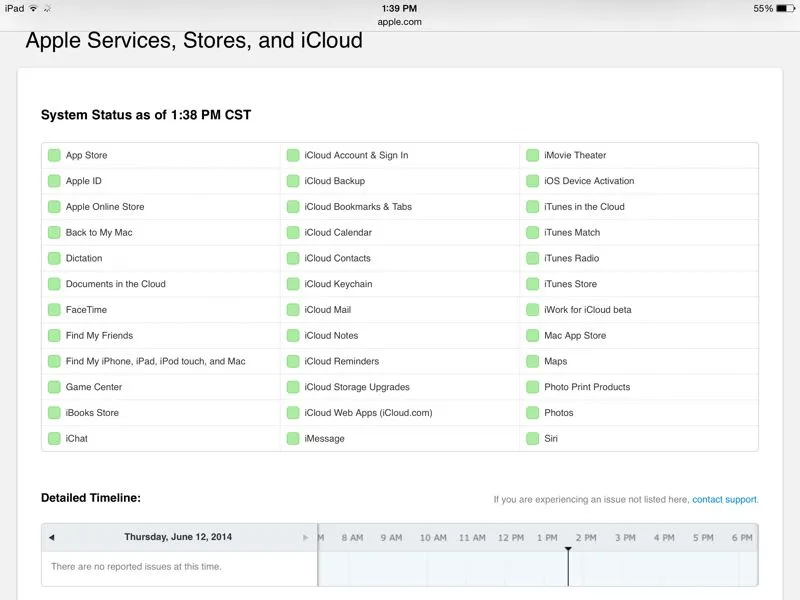Go to previous day in the timeline

coord(52,537)
